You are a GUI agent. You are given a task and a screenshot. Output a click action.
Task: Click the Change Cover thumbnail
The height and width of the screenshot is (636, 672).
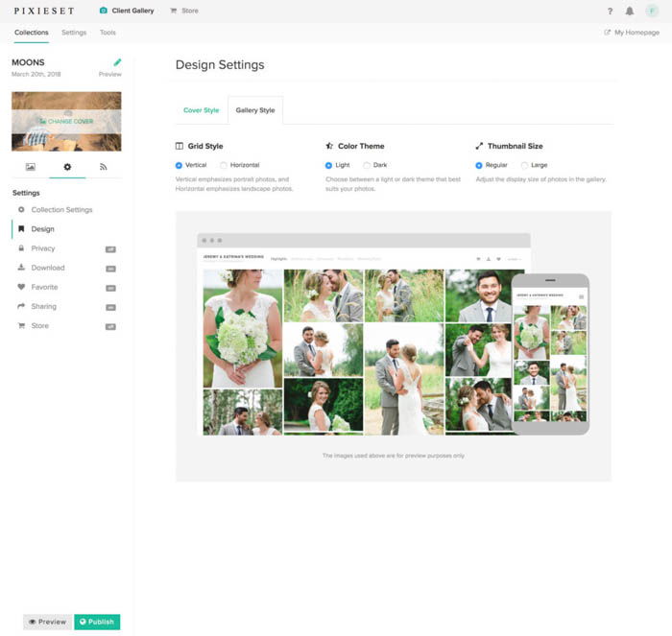tap(66, 122)
